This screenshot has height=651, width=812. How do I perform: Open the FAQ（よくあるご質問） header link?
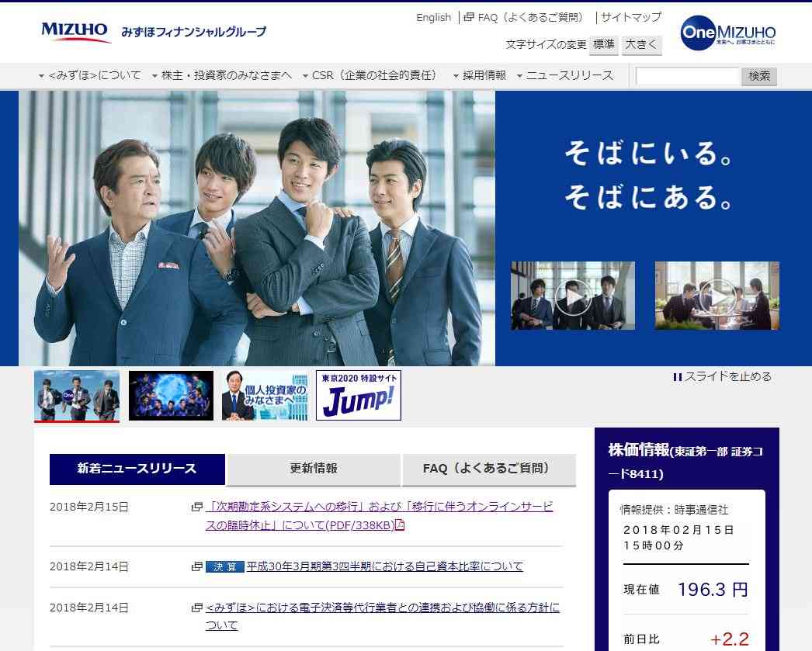point(533,18)
